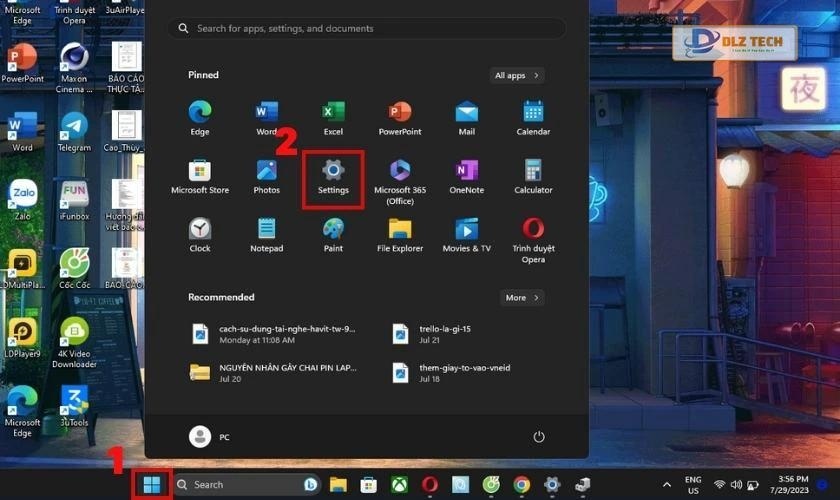Open Microsoft Store from pinned apps

(x=200, y=177)
